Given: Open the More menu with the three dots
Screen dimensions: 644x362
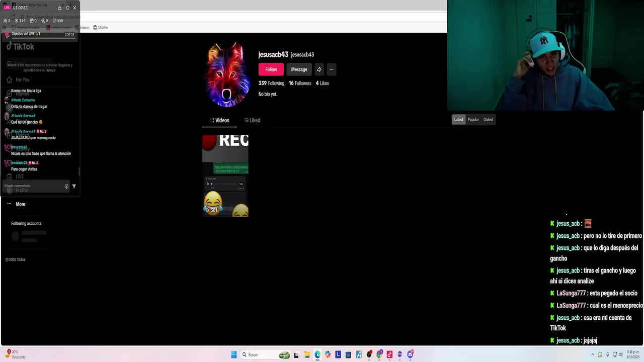Looking at the screenshot, I should click(16, 204).
